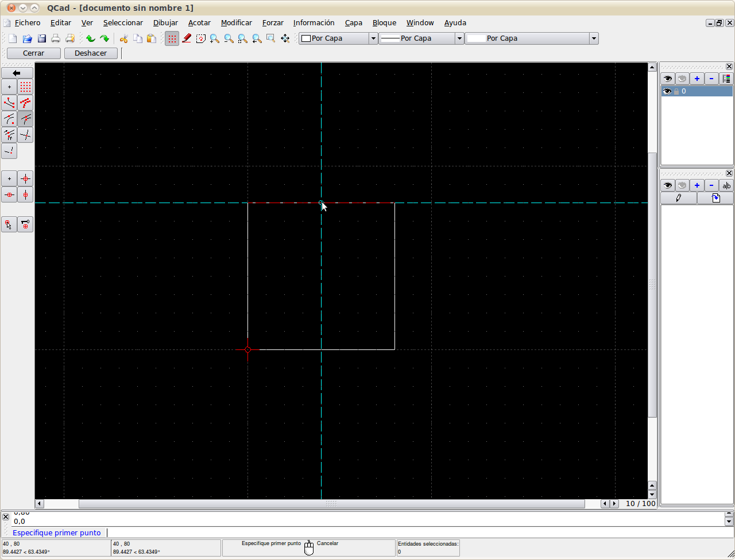Click the Cerrar button
The width and height of the screenshot is (735, 560).
click(x=33, y=53)
